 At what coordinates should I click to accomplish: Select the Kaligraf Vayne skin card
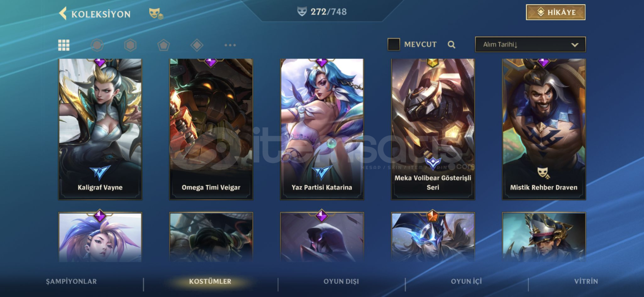(x=100, y=129)
